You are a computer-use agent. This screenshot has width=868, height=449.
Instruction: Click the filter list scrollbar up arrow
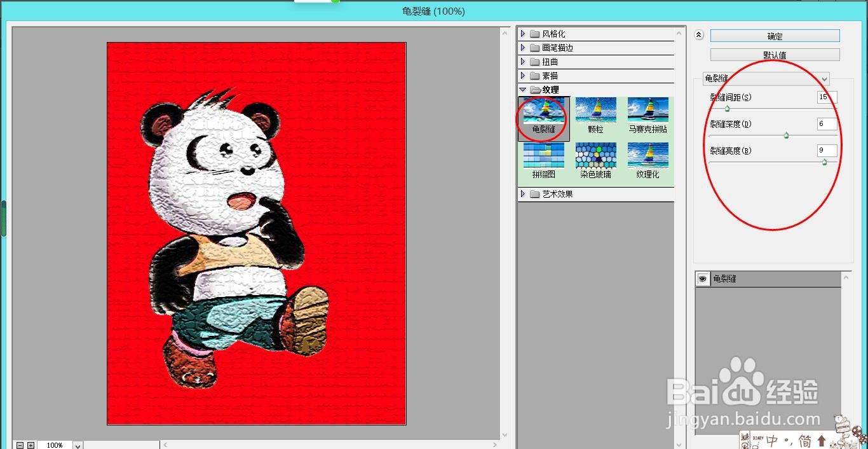680,32
